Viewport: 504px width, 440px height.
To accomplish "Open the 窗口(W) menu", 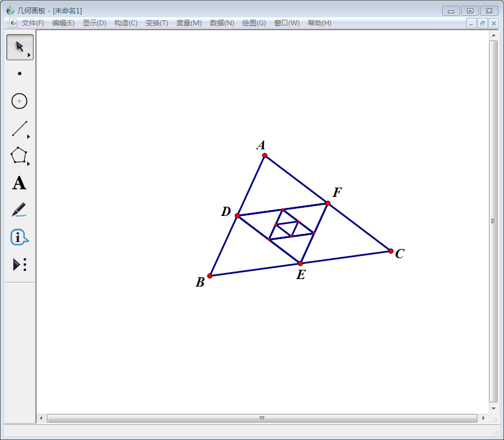I will tap(286, 23).
